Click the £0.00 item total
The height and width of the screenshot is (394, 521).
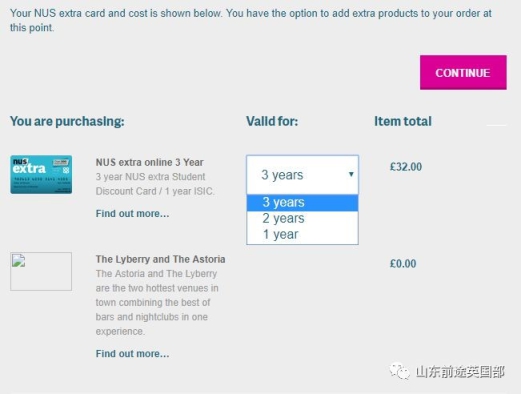coord(403,264)
